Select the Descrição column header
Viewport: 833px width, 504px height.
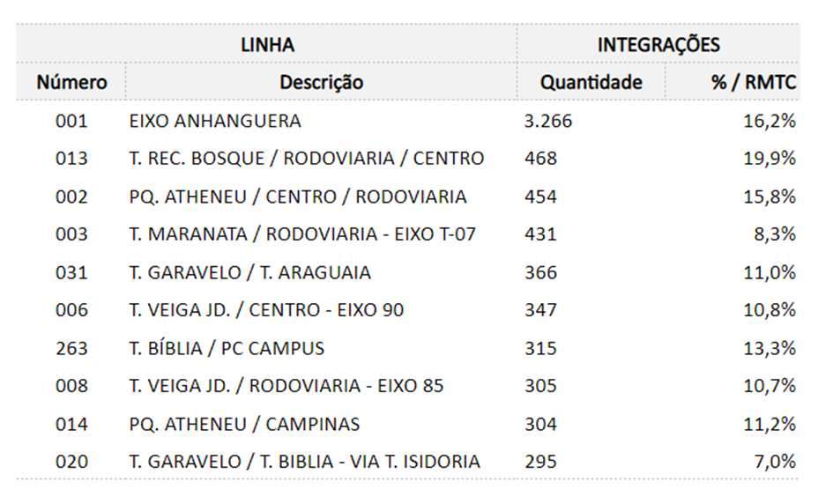322,82
